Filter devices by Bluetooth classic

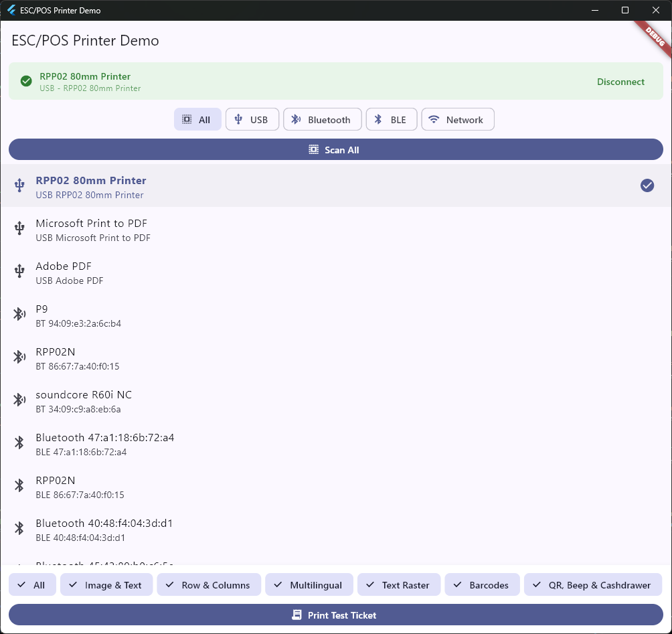(323, 120)
